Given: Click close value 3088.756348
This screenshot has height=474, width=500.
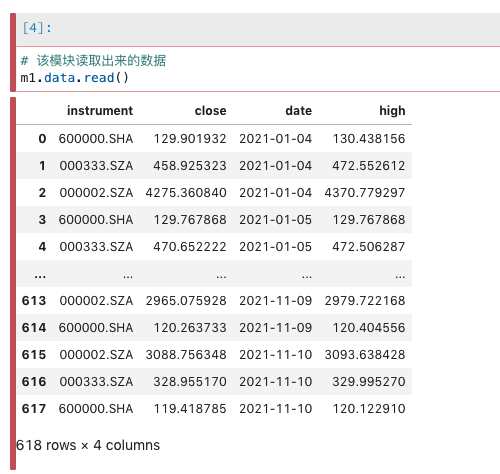Looking at the screenshot, I should coord(186,355).
